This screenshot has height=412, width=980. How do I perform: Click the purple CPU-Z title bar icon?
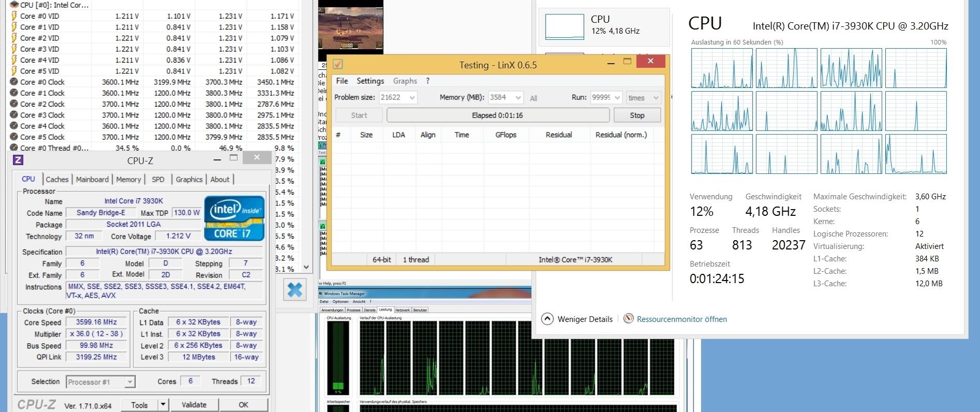(x=19, y=160)
